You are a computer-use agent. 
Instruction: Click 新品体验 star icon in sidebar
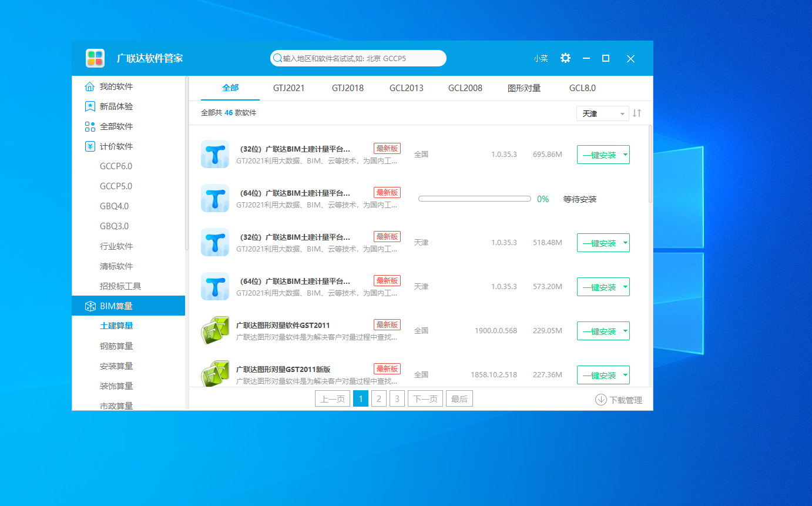coord(89,106)
